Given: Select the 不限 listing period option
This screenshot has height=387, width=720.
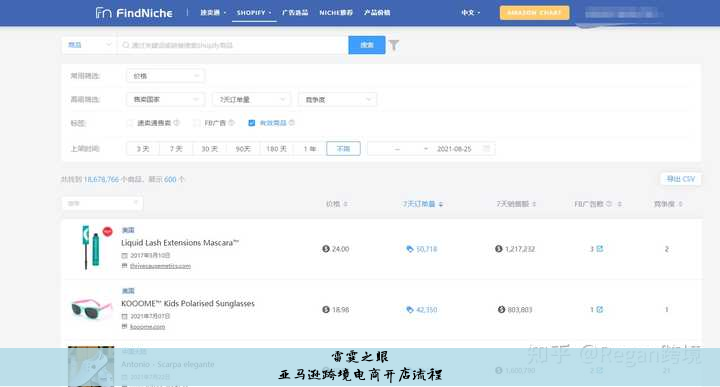Looking at the screenshot, I should coord(343,149).
